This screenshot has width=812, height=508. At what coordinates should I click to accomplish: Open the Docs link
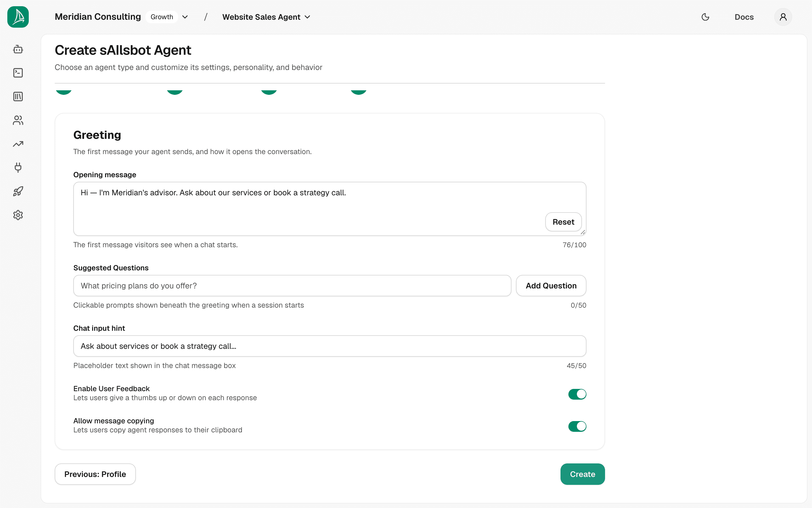pyautogui.click(x=744, y=17)
